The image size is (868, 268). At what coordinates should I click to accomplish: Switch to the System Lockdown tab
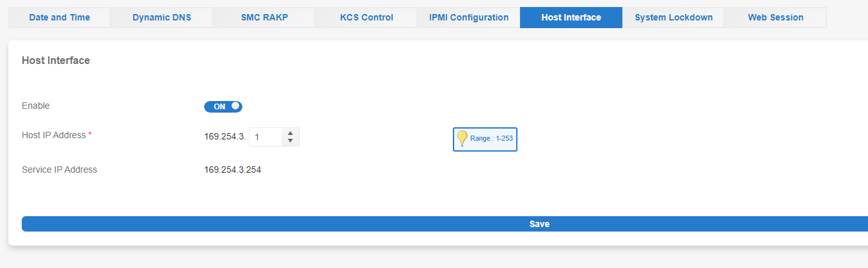pyautogui.click(x=674, y=17)
